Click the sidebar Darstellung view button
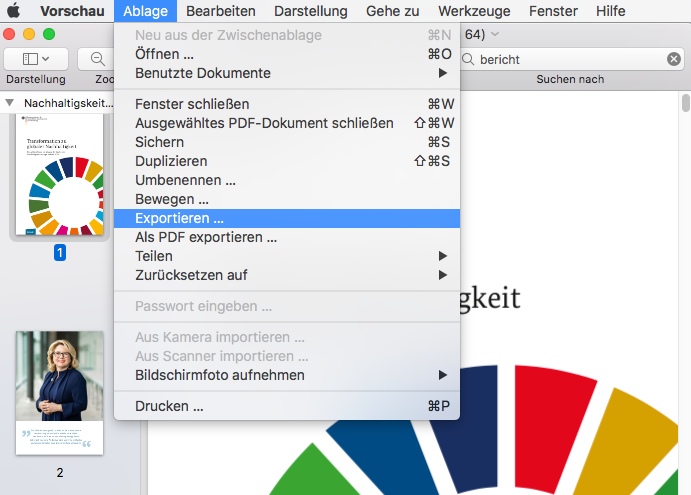Screen dimensions: 691x495 36,59
